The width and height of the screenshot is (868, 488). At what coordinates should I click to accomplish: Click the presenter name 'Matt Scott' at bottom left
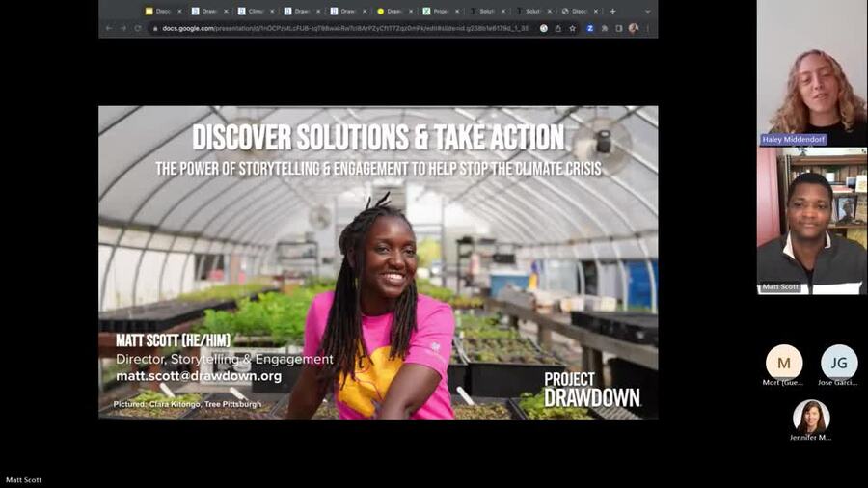click(24, 480)
